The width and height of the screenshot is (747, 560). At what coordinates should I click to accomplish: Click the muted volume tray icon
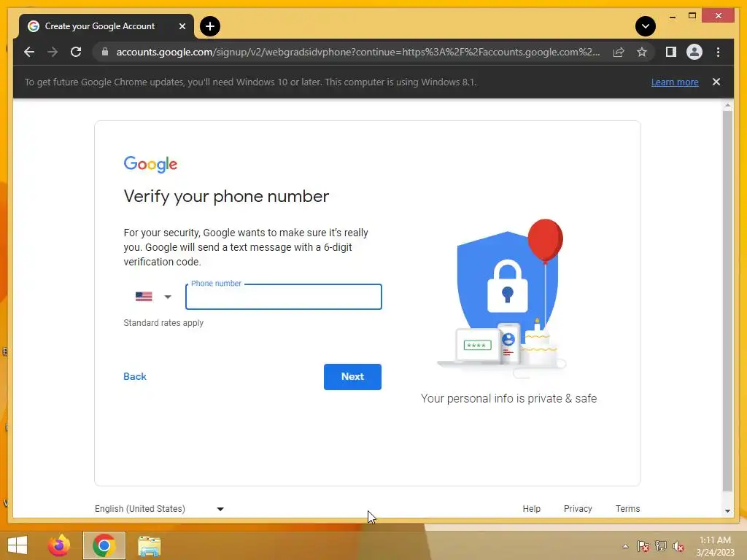coord(678,546)
